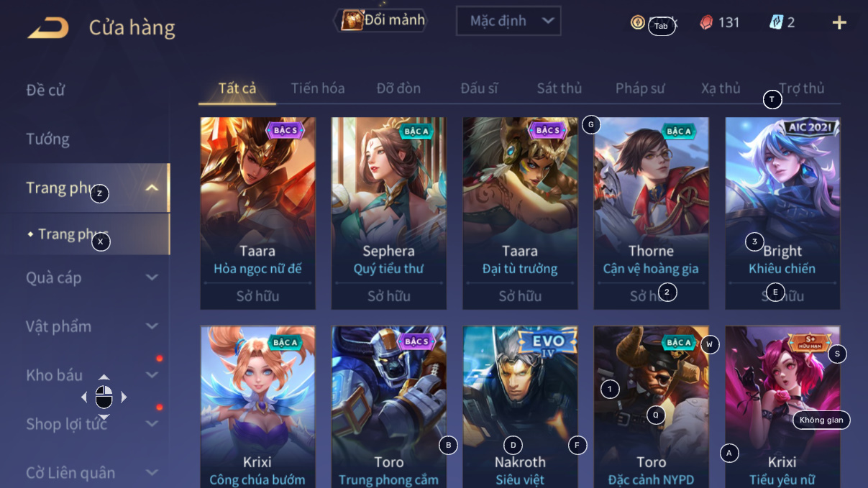Screen dimensions: 868x488
Task: Open the Tướng sidebar category
Action: coord(47,139)
